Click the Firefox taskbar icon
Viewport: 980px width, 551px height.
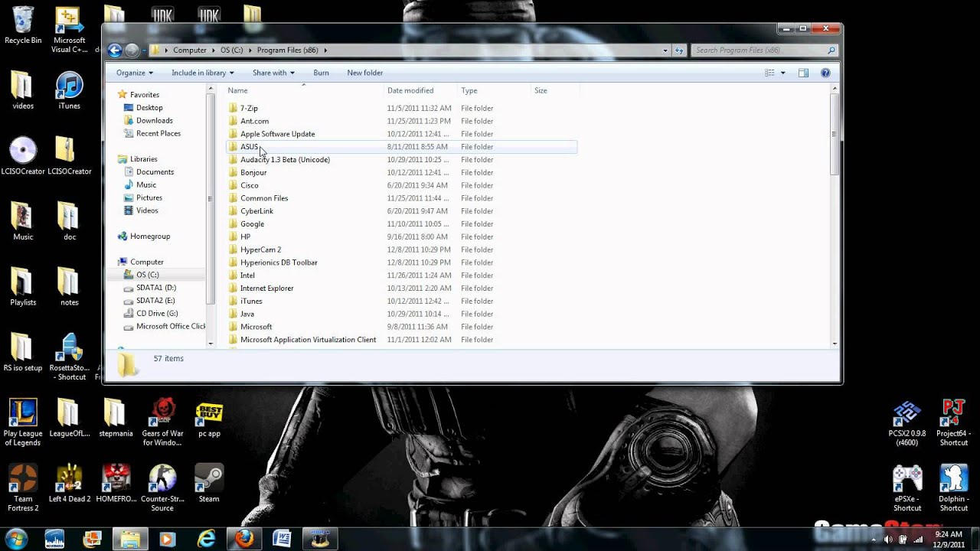(x=244, y=539)
